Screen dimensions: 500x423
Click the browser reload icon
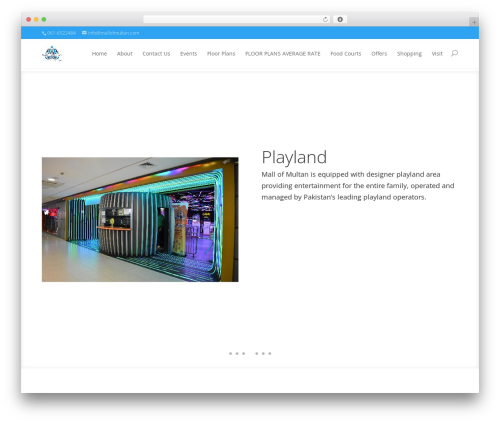tap(325, 20)
